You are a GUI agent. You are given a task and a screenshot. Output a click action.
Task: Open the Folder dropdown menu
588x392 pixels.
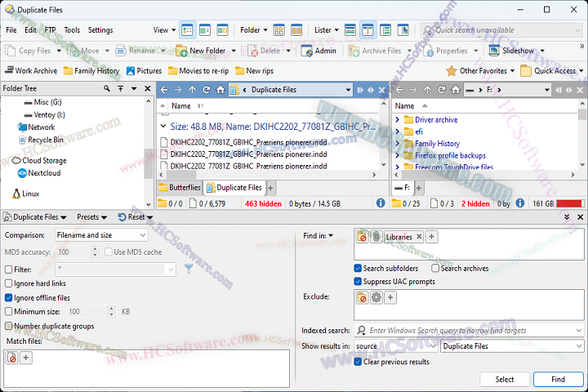pyautogui.click(x=254, y=30)
